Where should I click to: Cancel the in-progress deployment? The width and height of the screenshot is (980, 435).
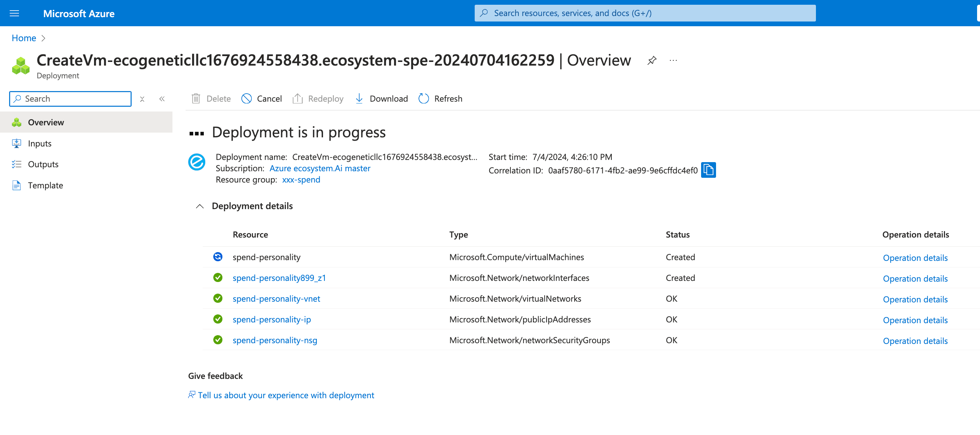pos(261,99)
